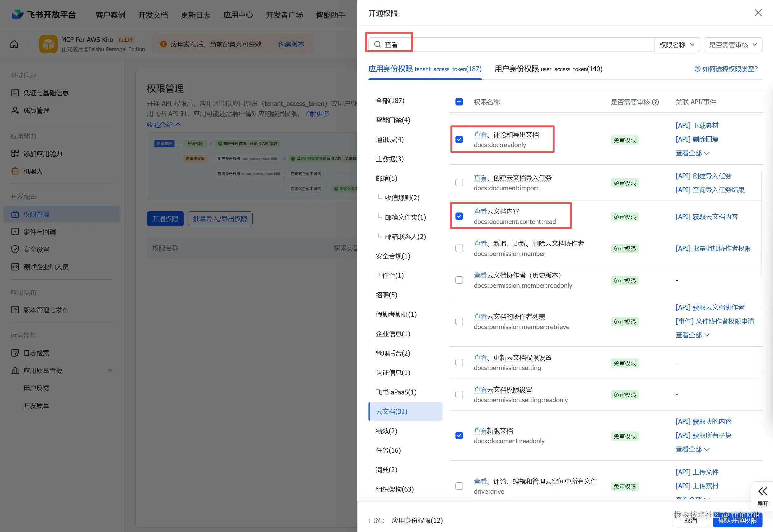Open 机器人 in the sidebar
Viewport: 773px width, 532px height.
tap(33, 171)
